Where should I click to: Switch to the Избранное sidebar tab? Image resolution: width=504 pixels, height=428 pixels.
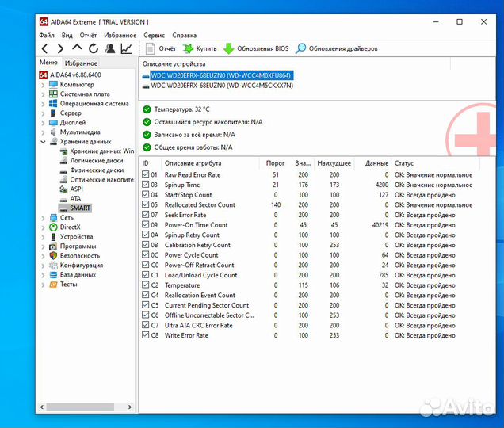point(81,63)
